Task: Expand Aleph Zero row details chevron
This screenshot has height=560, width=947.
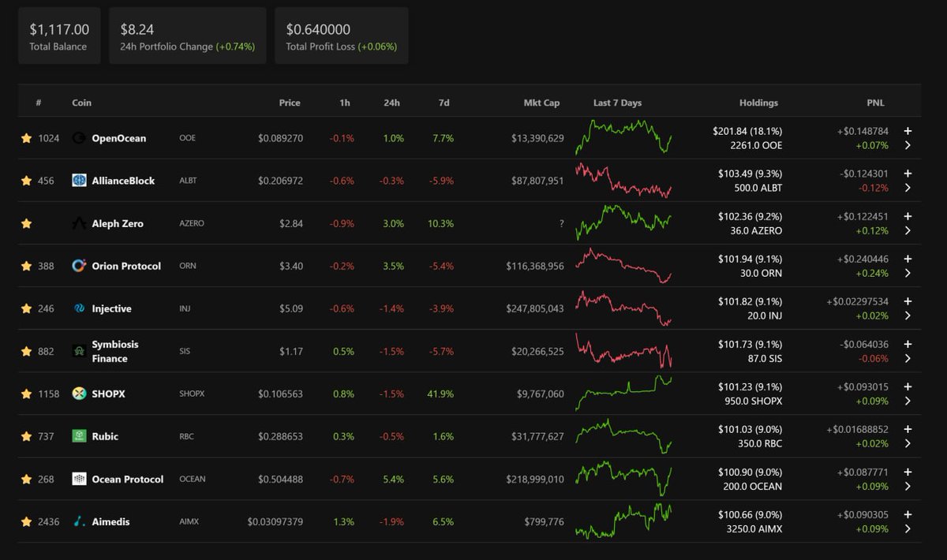Action: [908, 230]
